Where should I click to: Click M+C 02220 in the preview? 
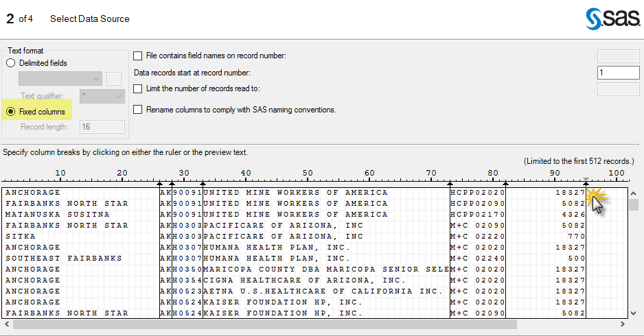click(478, 237)
